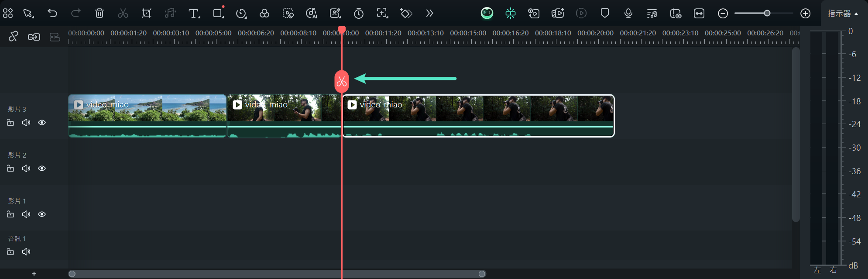
Task: Select the crop tool
Action: [147, 13]
